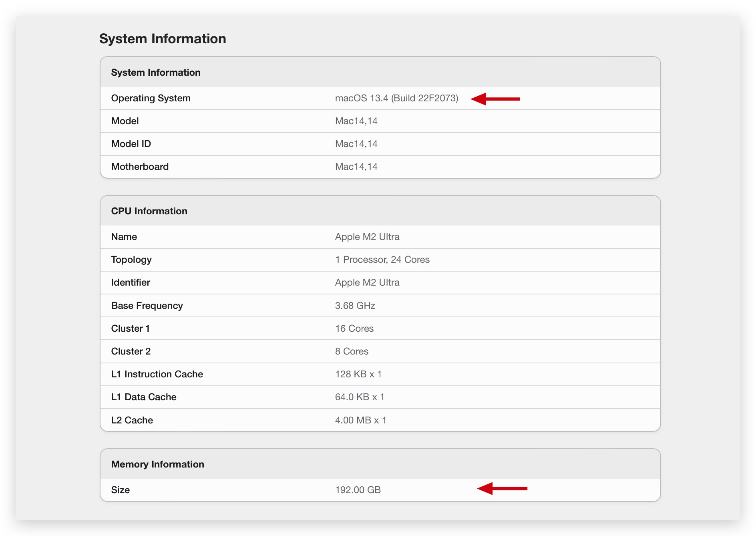This screenshot has width=756, height=536.
Task: Click the 'L1 Instruction Cache' row label
Action: tap(157, 374)
